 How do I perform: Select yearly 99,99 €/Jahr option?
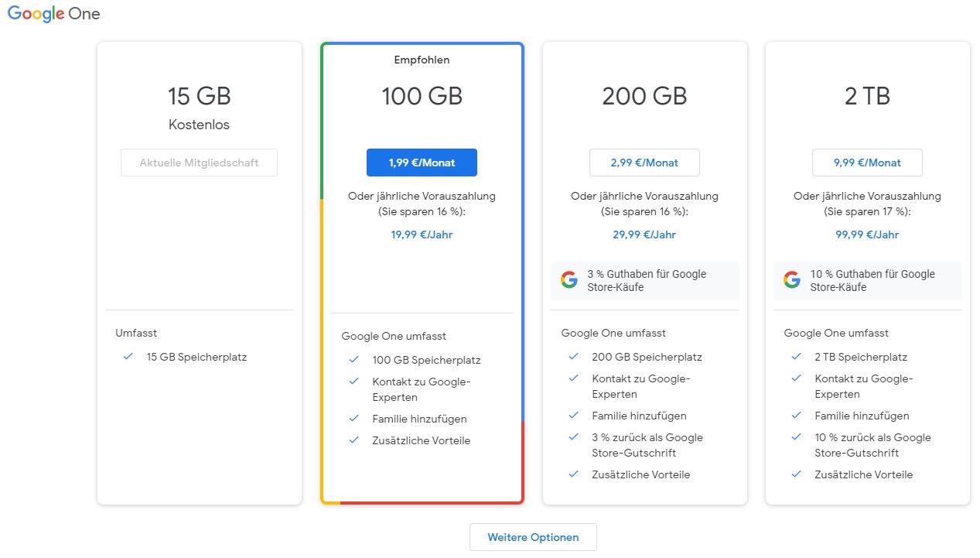(867, 234)
